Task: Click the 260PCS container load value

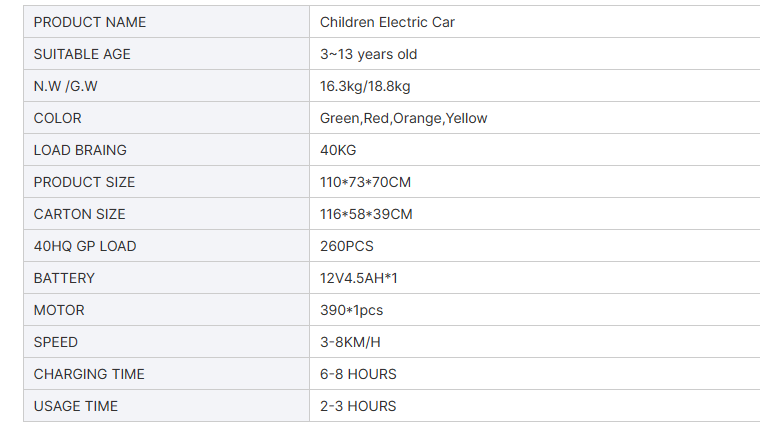Action: (347, 246)
